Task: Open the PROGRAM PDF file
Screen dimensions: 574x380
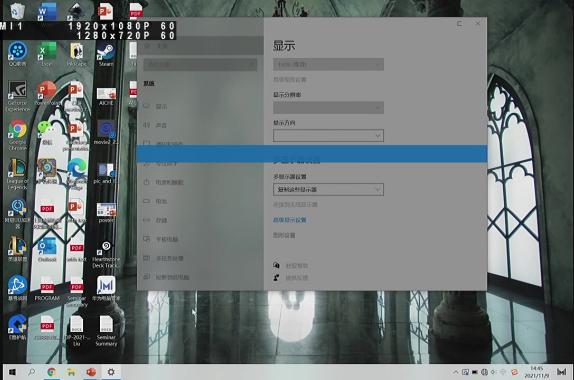Action: (47, 289)
